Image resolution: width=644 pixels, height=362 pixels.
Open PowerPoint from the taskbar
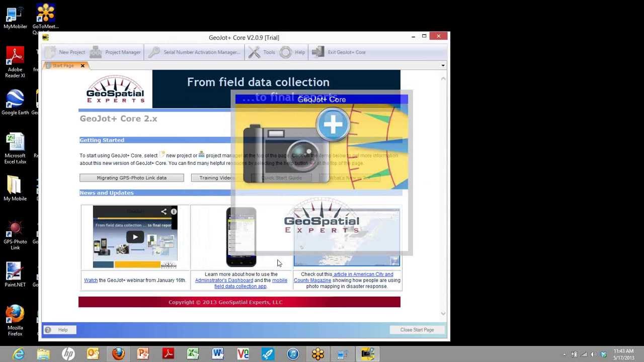[x=143, y=354]
